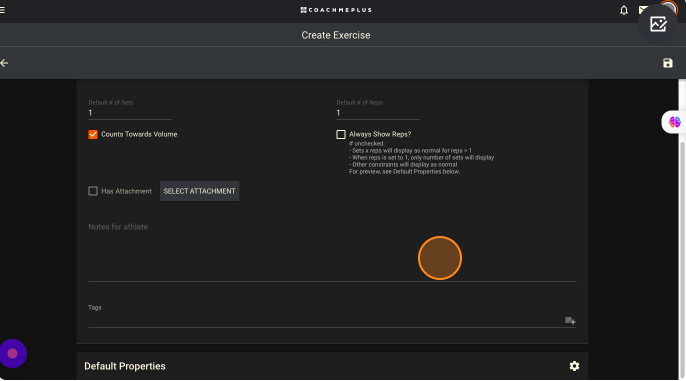686x381 pixels.
Task: Go back with the left arrow
Action: 4,63
